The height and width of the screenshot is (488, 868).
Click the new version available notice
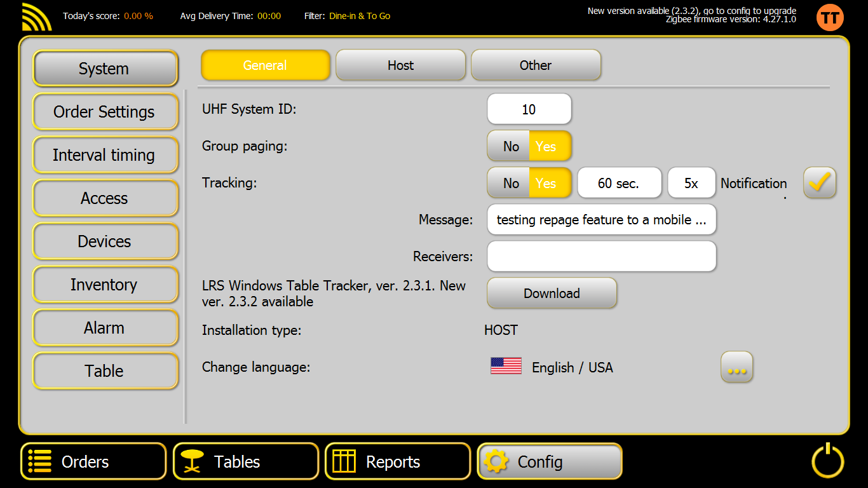pos(692,11)
